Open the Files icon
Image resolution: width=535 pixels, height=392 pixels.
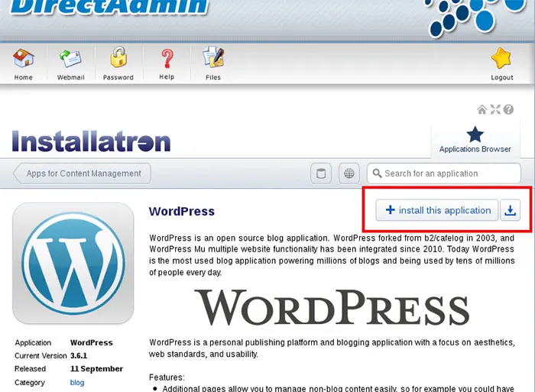(213, 63)
